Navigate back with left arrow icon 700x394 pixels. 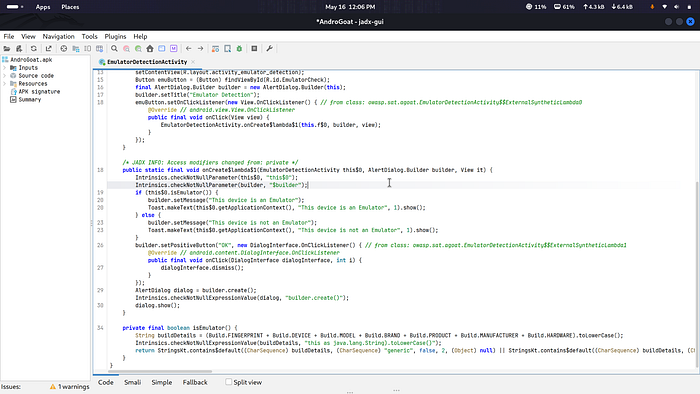point(188,49)
